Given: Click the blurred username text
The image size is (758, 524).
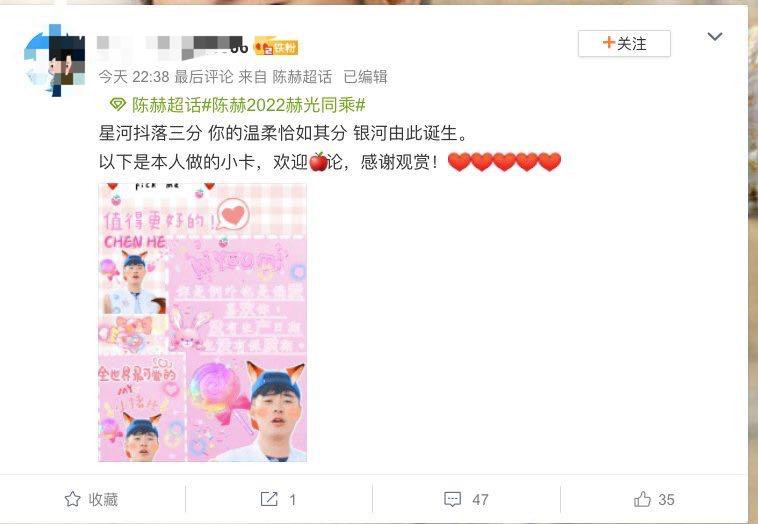Looking at the screenshot, I should [x=172, y=47].
